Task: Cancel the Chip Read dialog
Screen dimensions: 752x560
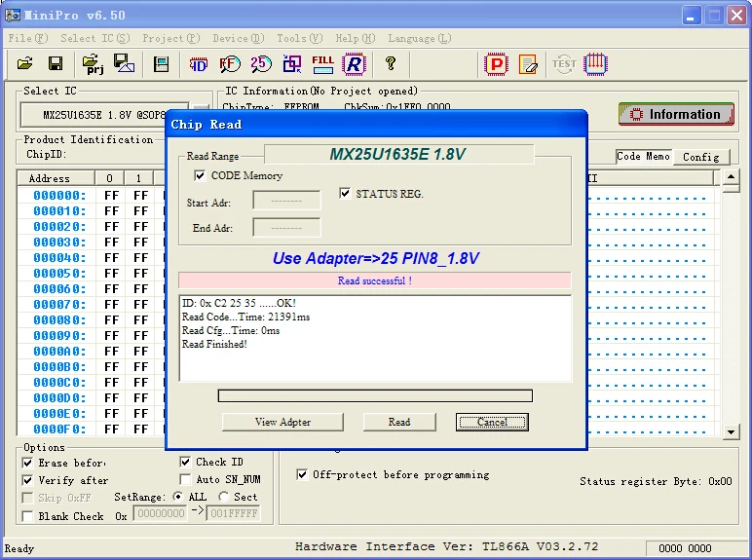Action: point(492,422)
